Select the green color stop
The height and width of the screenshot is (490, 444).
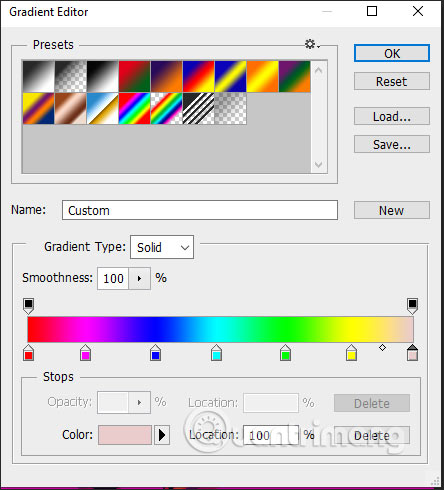285,353
